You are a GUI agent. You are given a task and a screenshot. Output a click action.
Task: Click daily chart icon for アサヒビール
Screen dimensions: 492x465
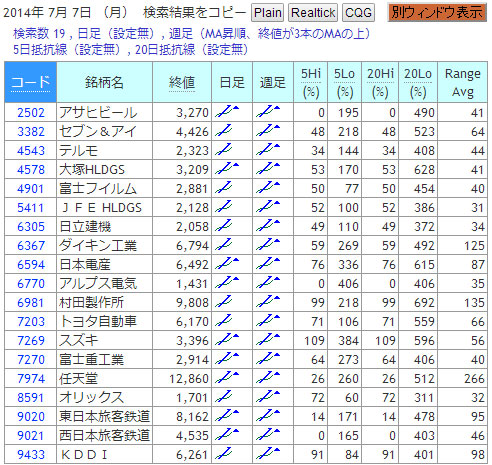tap(227, 111)
